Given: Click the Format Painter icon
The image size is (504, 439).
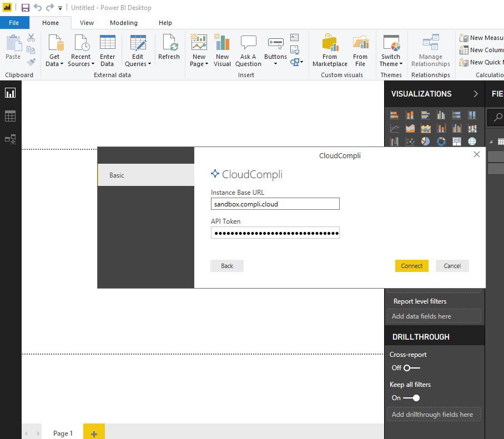Looking at the screenshot, I should [x=31, y=62].
